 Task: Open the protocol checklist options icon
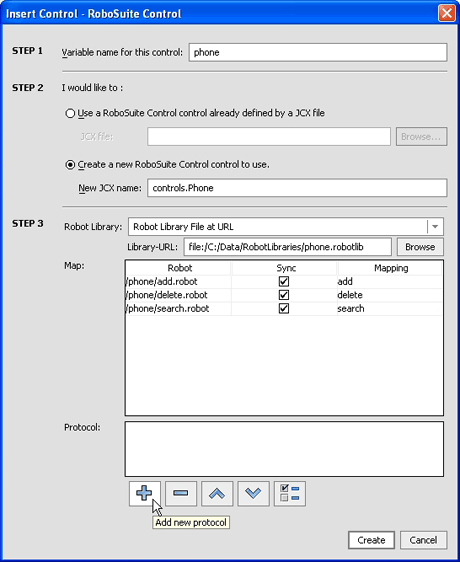pos(290,494)
